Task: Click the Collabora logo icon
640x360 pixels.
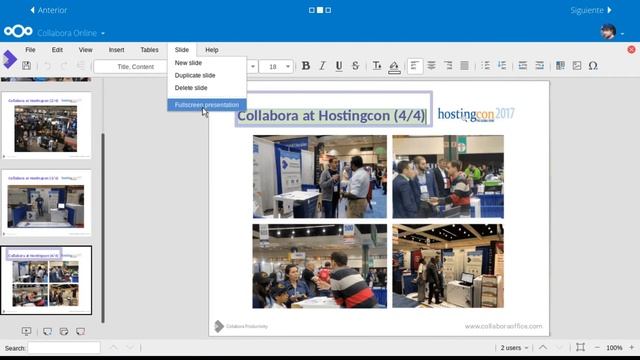Action: click(10, 59)
